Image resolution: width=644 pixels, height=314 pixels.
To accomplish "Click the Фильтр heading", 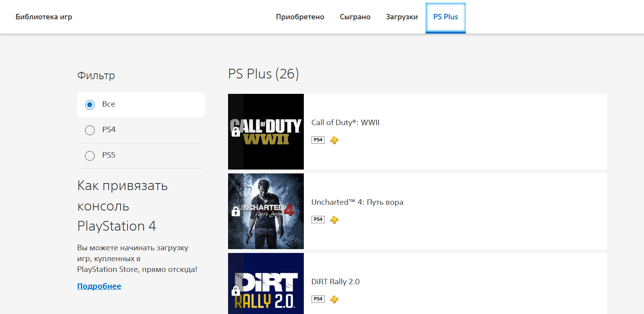I will pos(96,75).
